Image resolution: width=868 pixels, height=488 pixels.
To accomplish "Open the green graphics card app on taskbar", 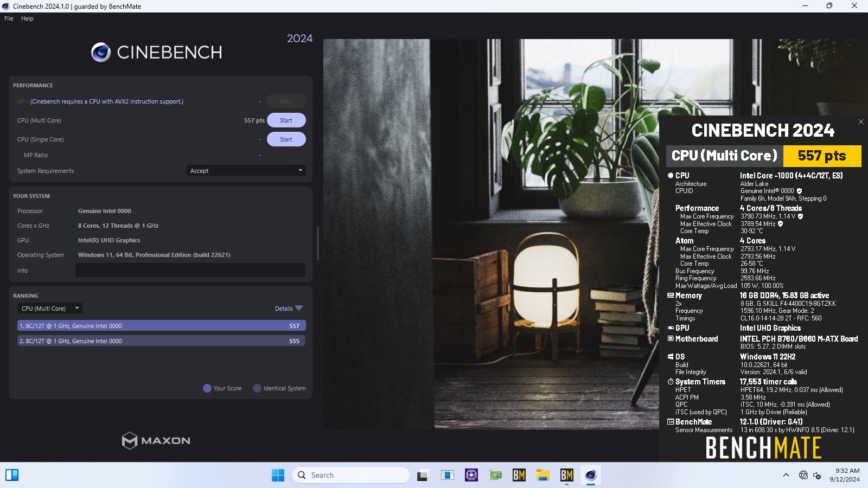I will coord(495,475).
